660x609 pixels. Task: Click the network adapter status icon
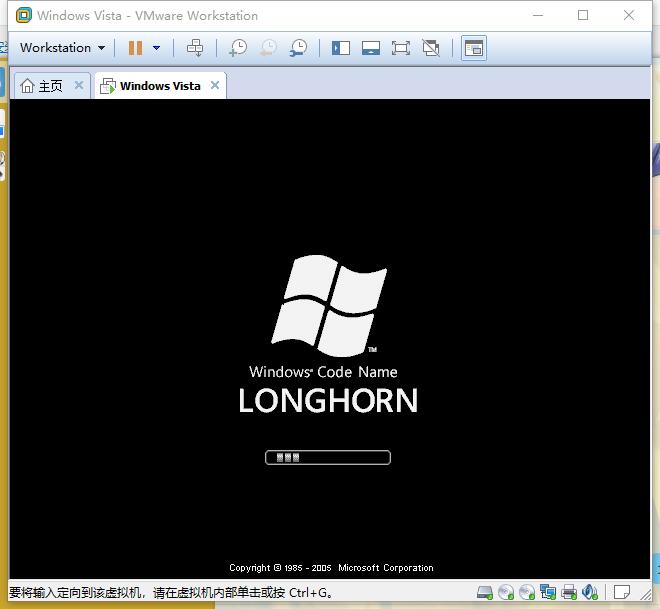(x=548, y=593)
